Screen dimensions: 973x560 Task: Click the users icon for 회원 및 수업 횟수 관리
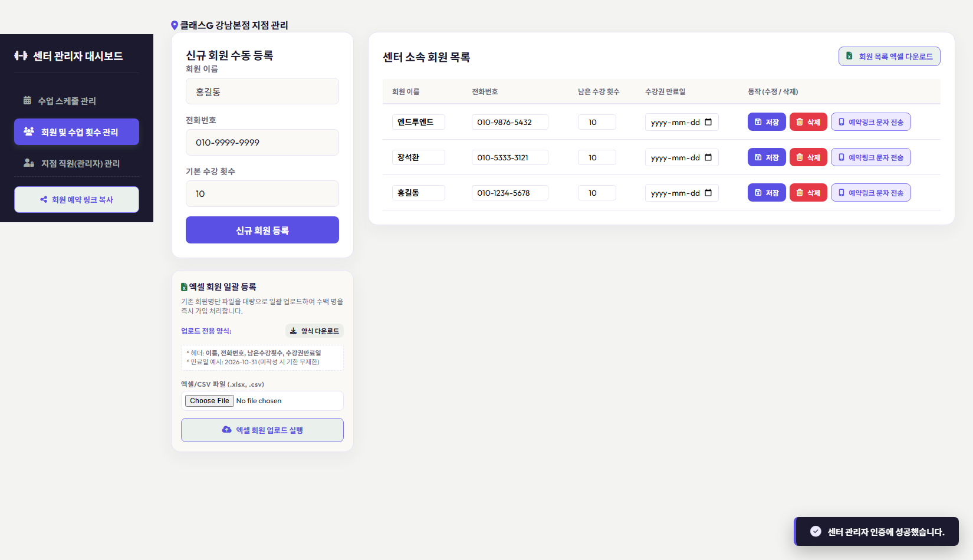(28, 131)
